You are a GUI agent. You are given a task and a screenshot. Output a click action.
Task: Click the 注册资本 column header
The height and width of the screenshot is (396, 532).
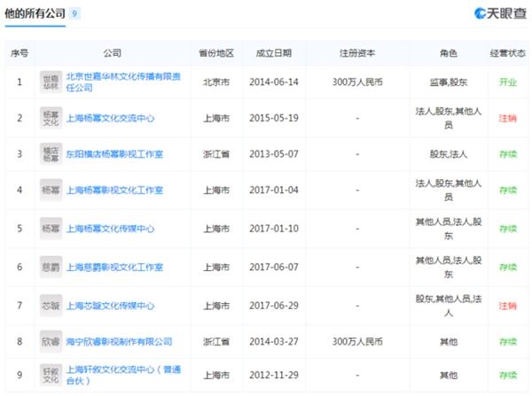pyautogui.click(x=357, y=53)
